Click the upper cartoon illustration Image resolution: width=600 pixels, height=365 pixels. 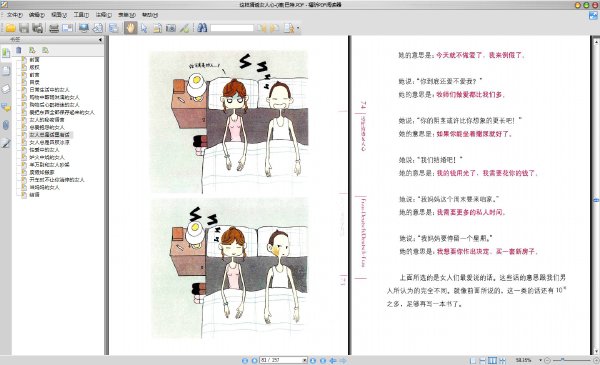pos(228,122)
